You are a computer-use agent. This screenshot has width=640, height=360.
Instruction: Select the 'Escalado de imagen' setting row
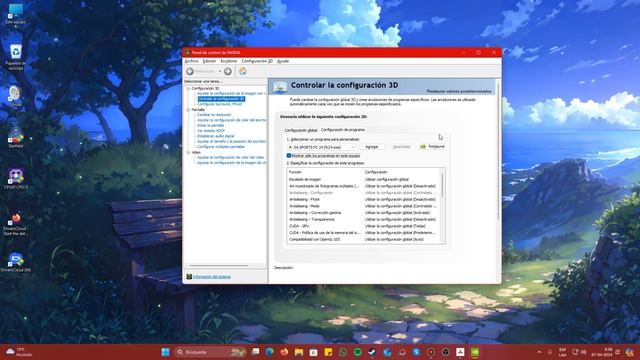click(363, 180)
